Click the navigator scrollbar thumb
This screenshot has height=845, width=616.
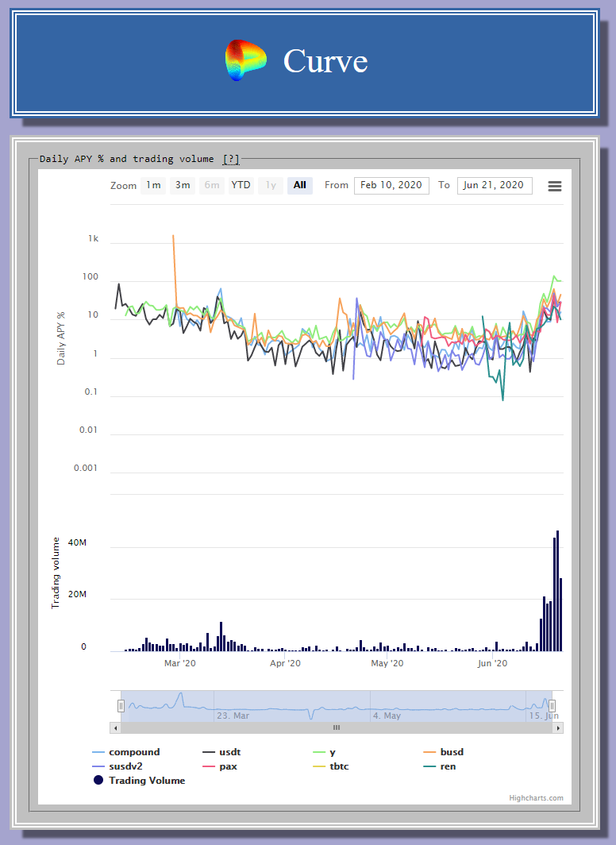coord(336,727)
